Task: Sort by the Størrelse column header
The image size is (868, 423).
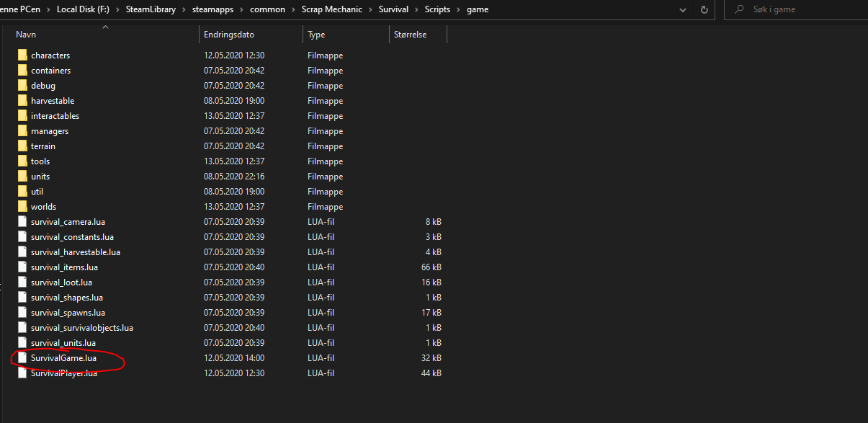Action: pyautogui.click(x=410, y=35)
